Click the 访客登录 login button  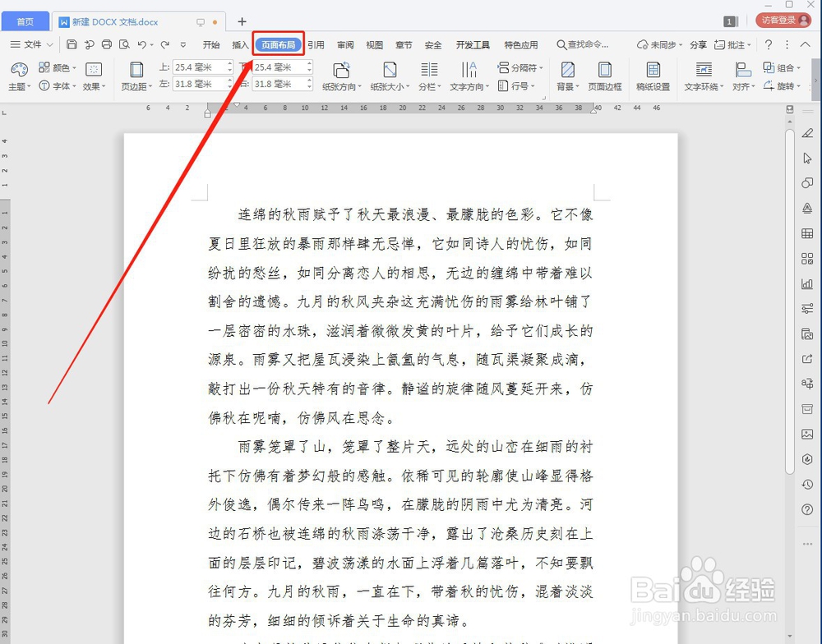pyautogui.click(x=783, y=20)
